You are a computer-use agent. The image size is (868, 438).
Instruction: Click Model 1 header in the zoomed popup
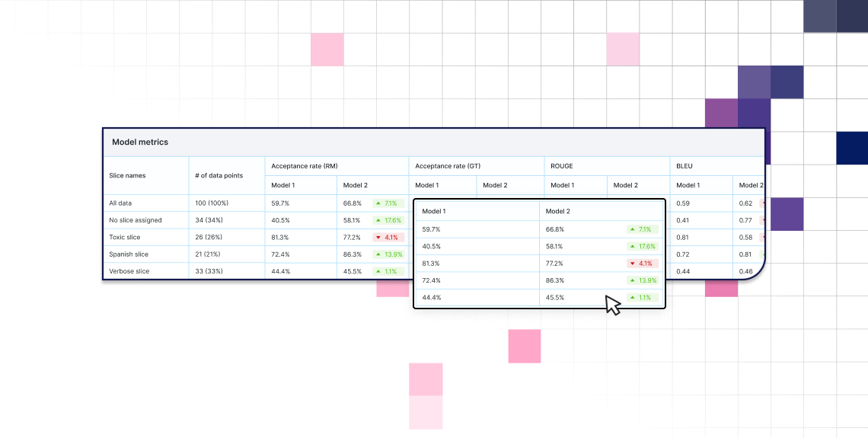(x=434, y=211)
